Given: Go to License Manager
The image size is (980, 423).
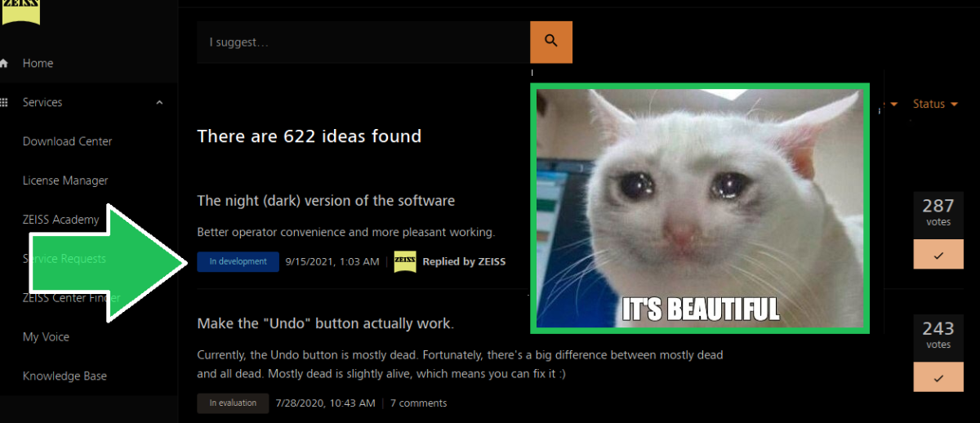Looking at the screenshot, I should pyautogui.click(x=65, y=180).
